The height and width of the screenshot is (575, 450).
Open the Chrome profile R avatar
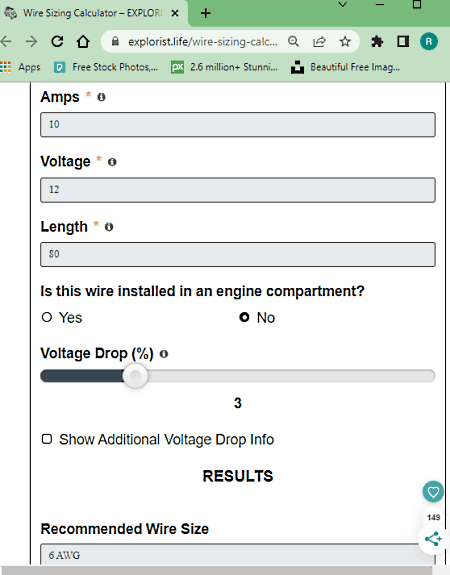pos(429,41)
